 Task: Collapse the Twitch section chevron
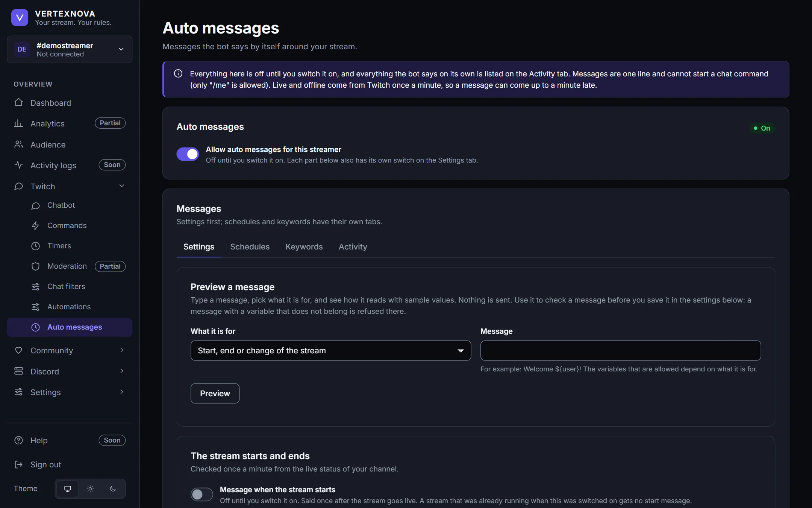tap(122, 186)
